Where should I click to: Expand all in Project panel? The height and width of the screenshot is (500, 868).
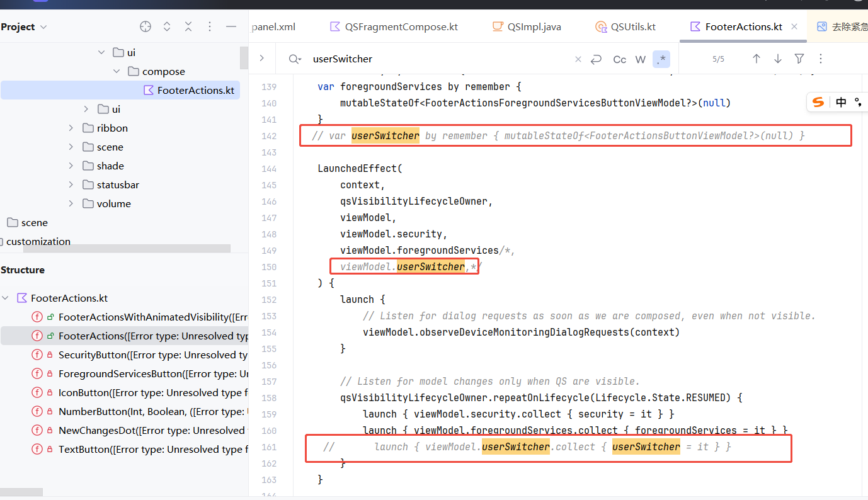167,26
